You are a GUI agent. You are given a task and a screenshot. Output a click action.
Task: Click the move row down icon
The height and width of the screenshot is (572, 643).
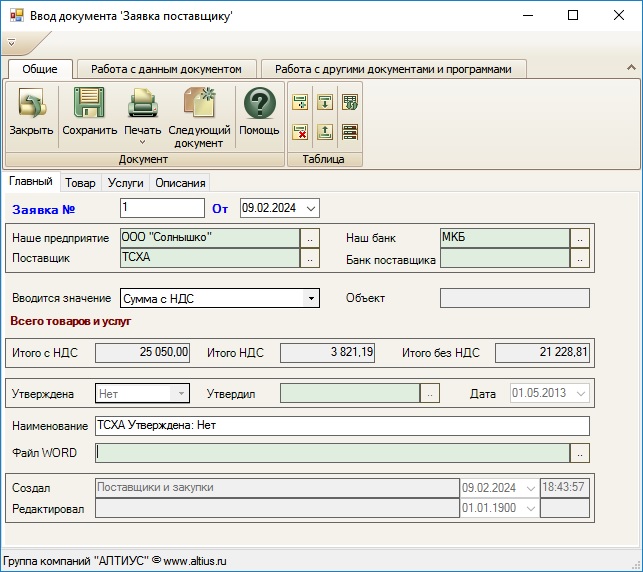point(324,102)
